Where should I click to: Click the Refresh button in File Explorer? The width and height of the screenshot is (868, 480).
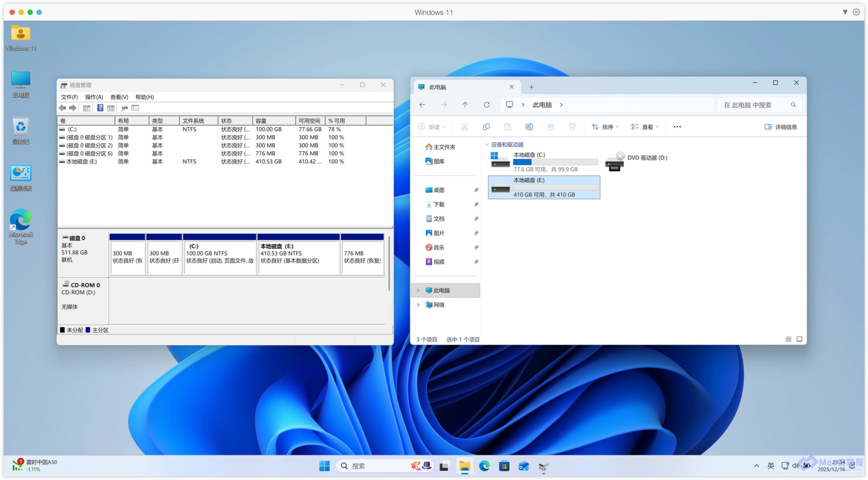487,105
